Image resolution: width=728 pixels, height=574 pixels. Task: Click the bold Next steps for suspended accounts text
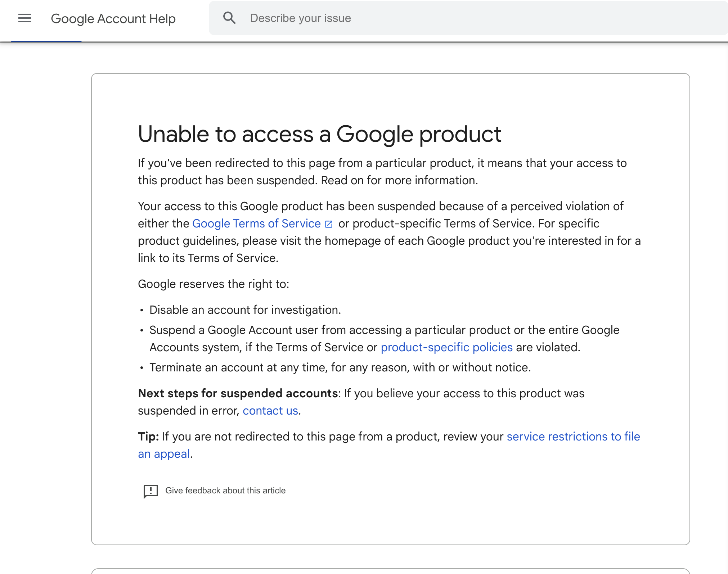click(x=238, y=393)
